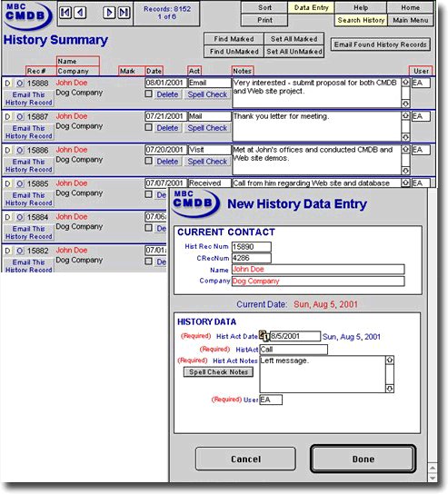
Task: Click the D button for record 15885
Action: coord(7,183)
